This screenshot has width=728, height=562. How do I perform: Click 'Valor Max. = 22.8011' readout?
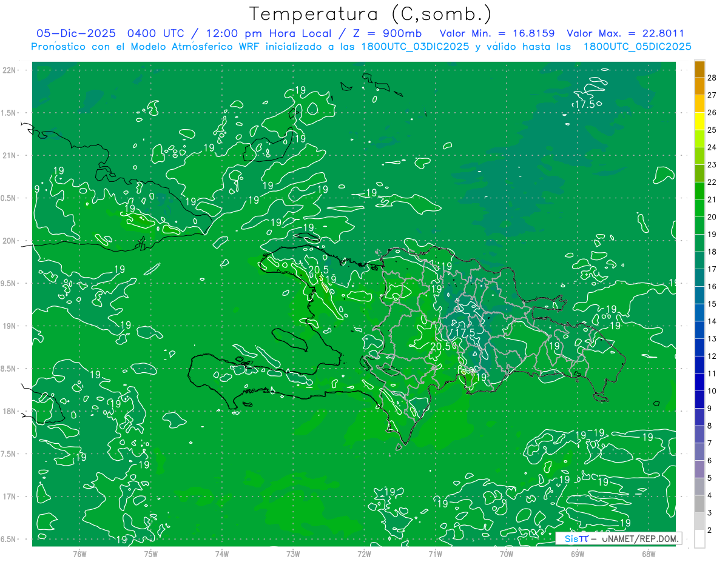[x=625, y=33]
